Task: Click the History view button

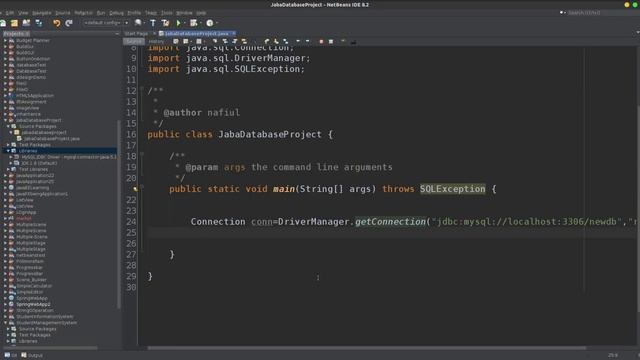Action: 156,41
